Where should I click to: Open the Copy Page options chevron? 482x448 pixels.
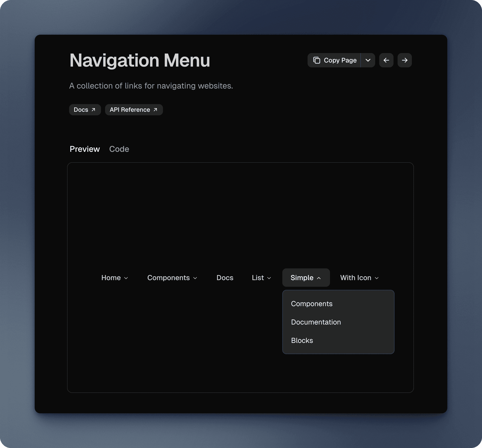[x=368, y=60]
